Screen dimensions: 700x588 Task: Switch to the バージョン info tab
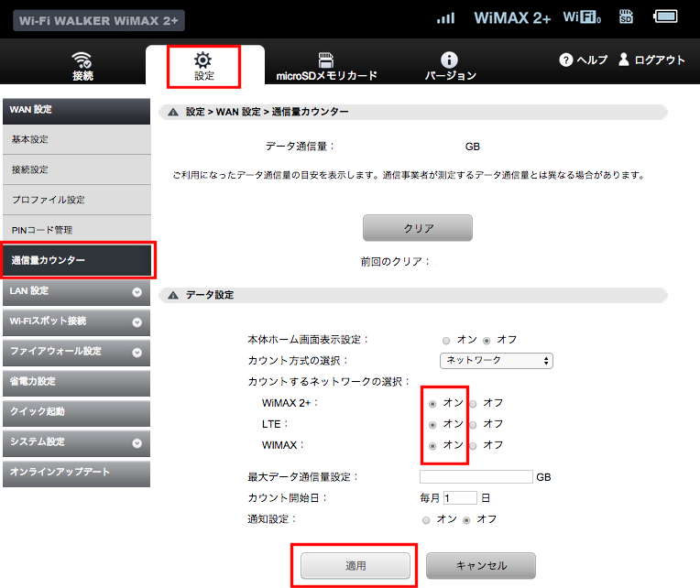(x=450, y=66)
